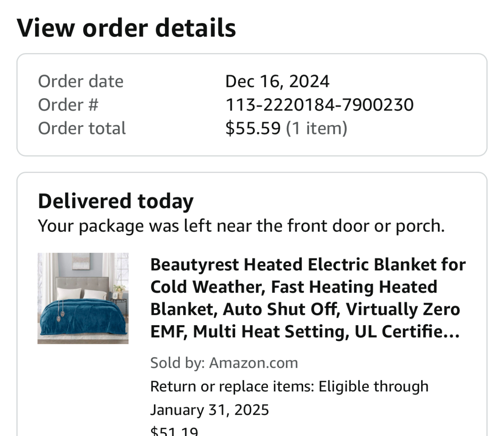Select the order number 113-2220184-7900230

[x=319, y=105]
